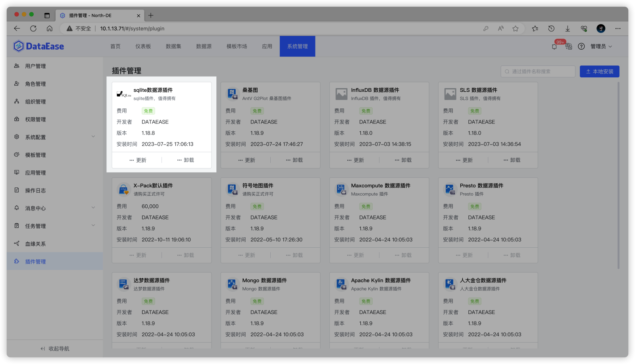Click the 本地安装 button

pos(600,71)
